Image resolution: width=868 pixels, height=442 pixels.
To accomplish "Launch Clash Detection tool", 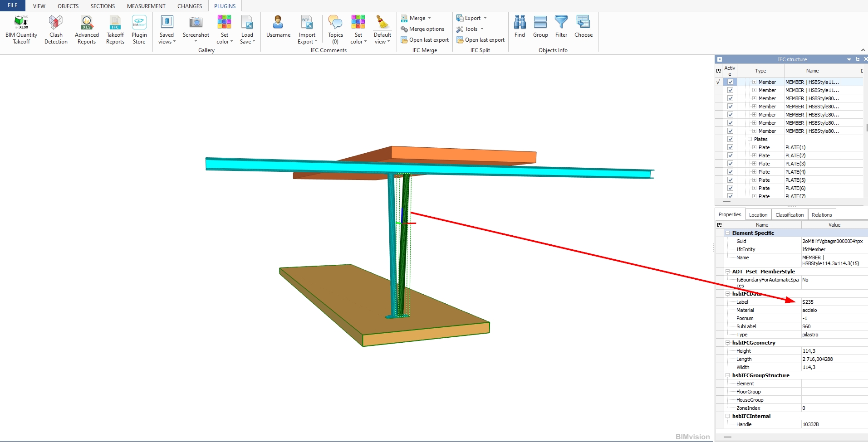I will 56,29.
